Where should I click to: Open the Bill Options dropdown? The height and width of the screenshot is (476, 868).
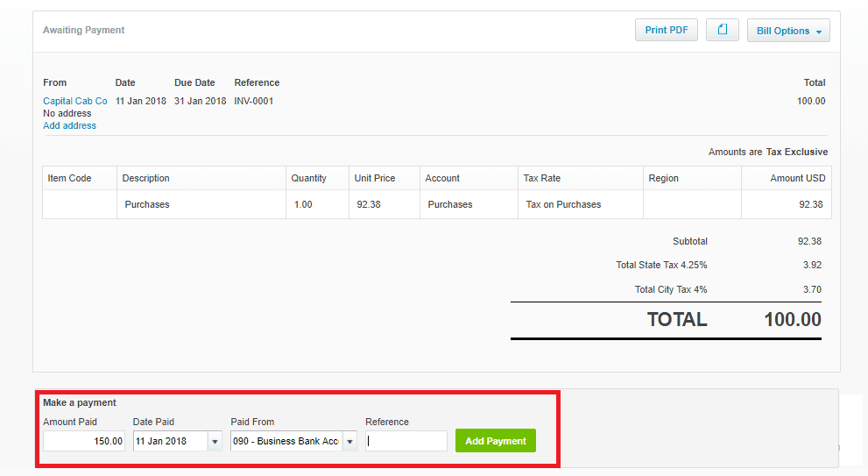[x=788, y=31]
